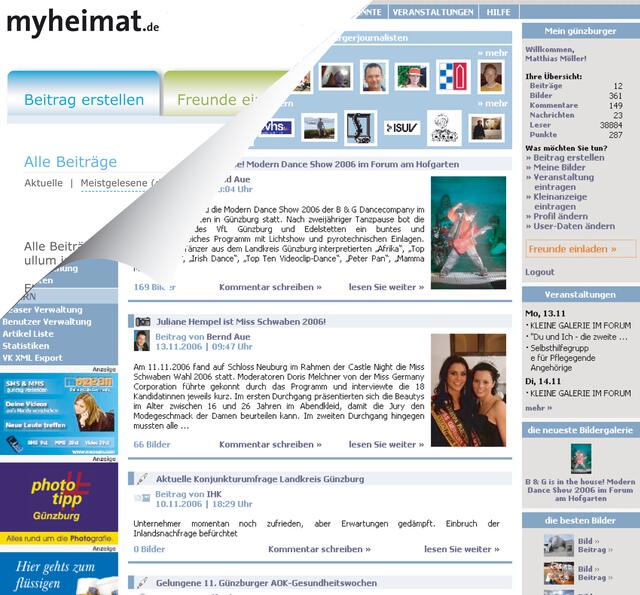Click the myheimat.de logo
The image size is (640, 595).
pos(83,22)
